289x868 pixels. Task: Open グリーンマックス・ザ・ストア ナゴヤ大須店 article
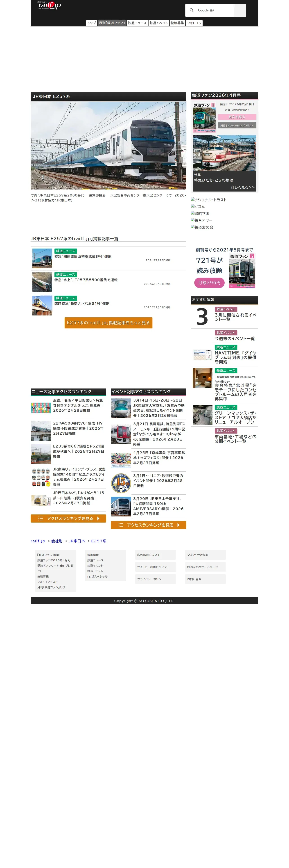click(x=235, y=418)
